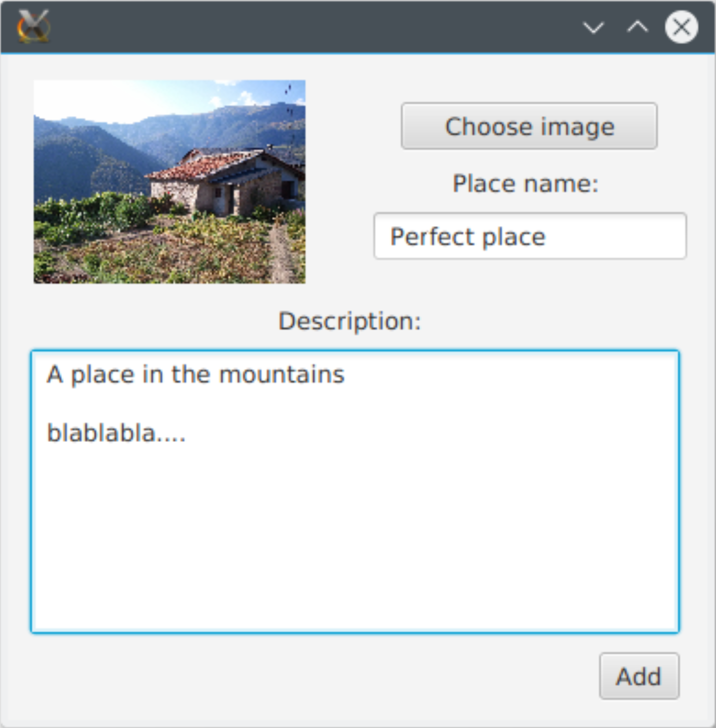Image resolution: width=716 pixels, height=728 pixels.
Task: Click the red-tiled roof in the photo
Action: (x=200, y=165)
